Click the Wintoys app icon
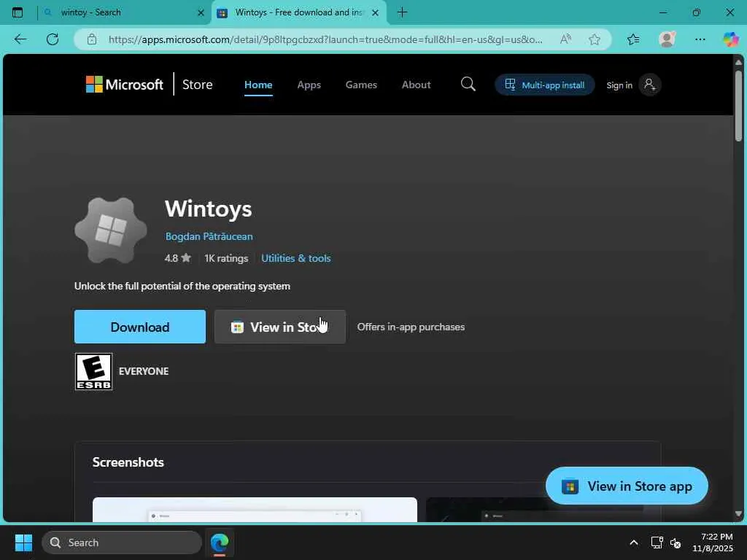The image size is (747, 560). click(111, 230)
